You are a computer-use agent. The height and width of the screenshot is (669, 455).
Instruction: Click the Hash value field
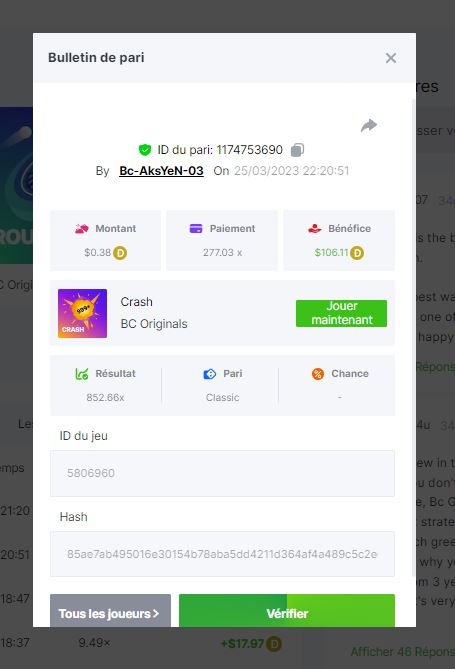tap(222, 554)
